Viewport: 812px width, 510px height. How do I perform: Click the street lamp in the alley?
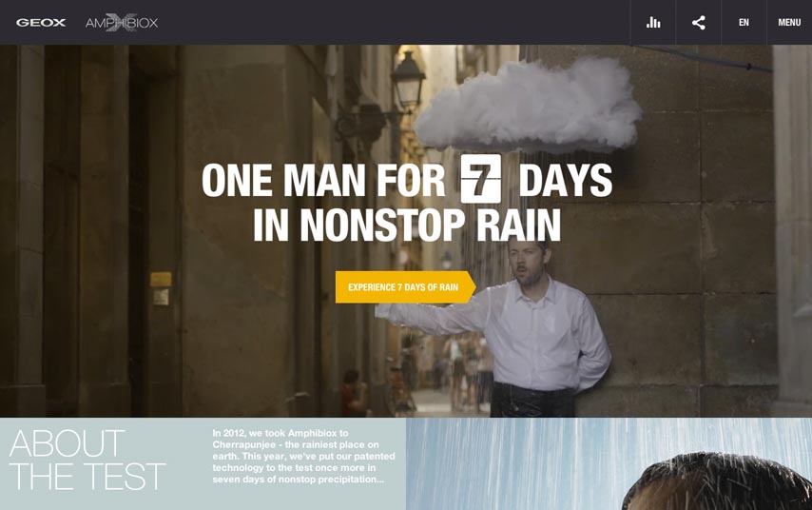click(x=408, y=80)
